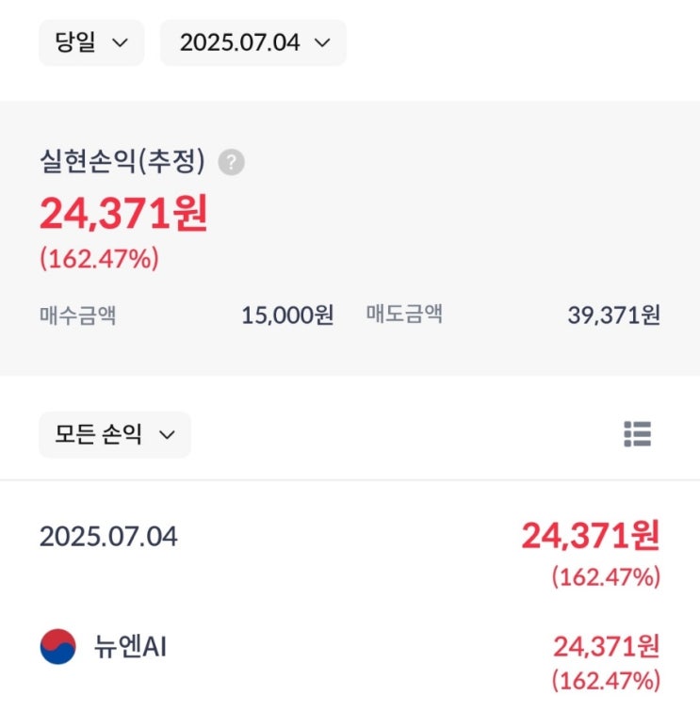Open the 2025.07.04 date picker dropdown
700x728 pixels.
(253, 42)
